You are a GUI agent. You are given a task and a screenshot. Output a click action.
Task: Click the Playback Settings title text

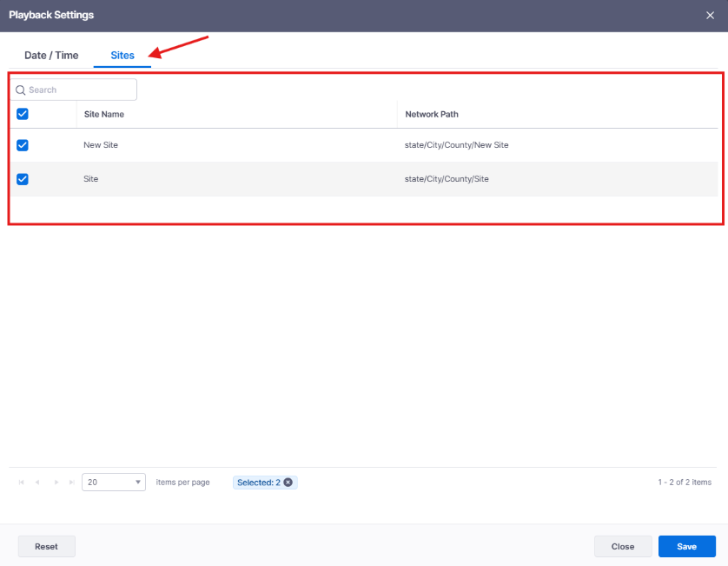[x=51, y=15]
